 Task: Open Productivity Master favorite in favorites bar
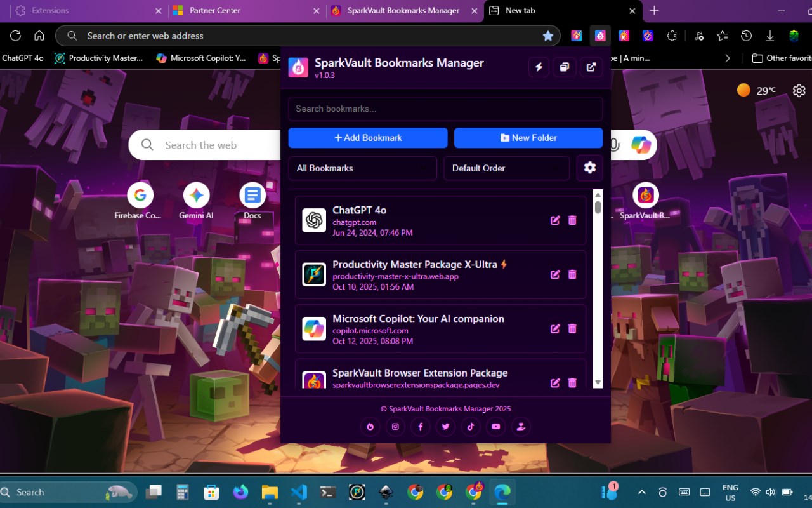[99, 58]
